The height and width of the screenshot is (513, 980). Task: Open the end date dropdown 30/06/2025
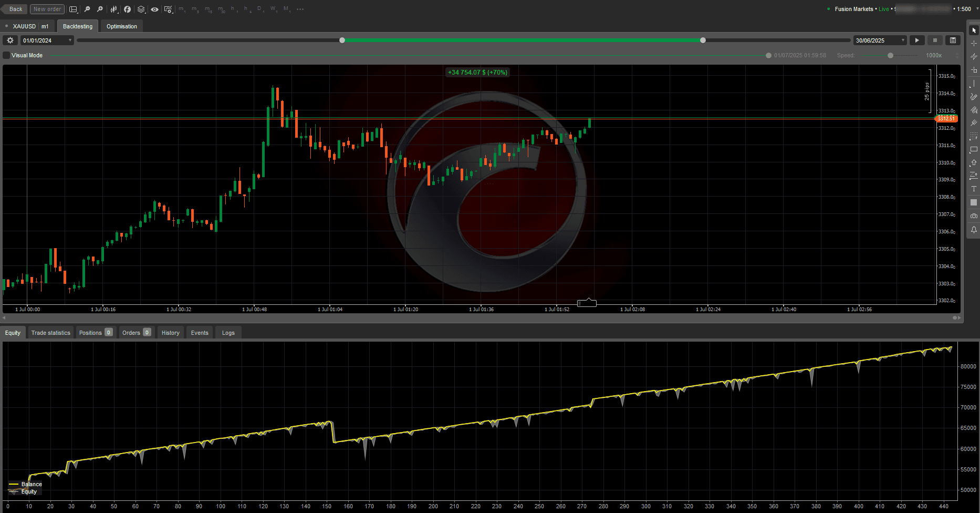click(879, 40)
